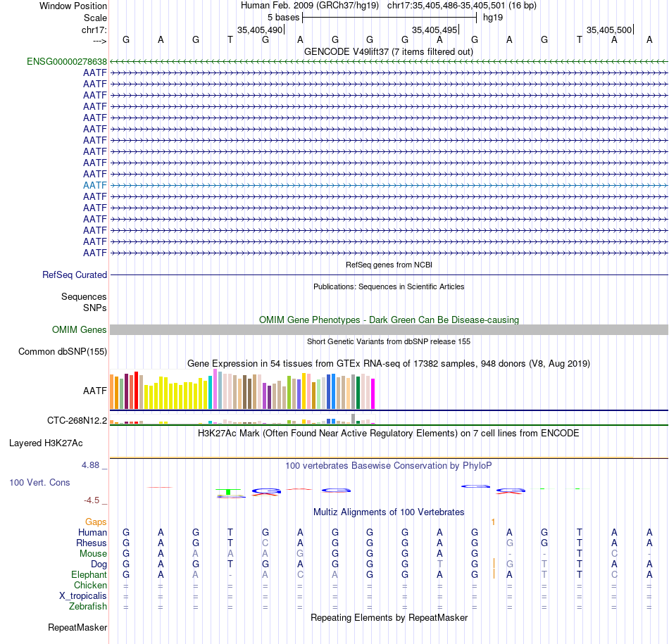Viewport: 669px width, 644px height.
Task: Click the ---> sequence direction label
Action: tap(99, 41)
